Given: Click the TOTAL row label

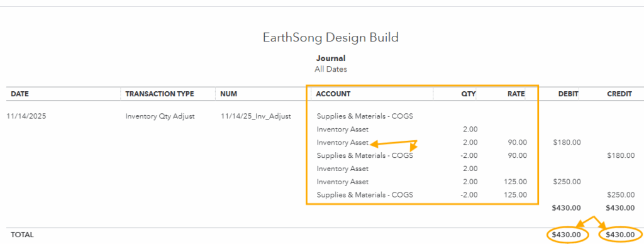Looking at the screenshot, I should click(22, 235).
